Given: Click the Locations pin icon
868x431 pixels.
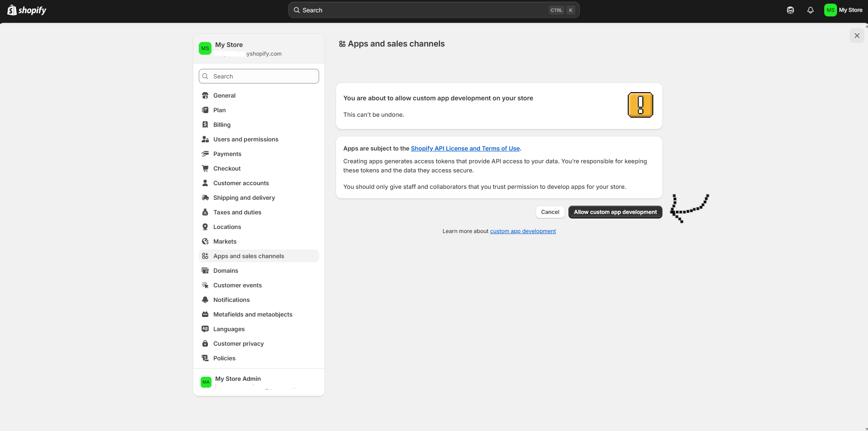Looking at the screenshot, I should [205, 227].
